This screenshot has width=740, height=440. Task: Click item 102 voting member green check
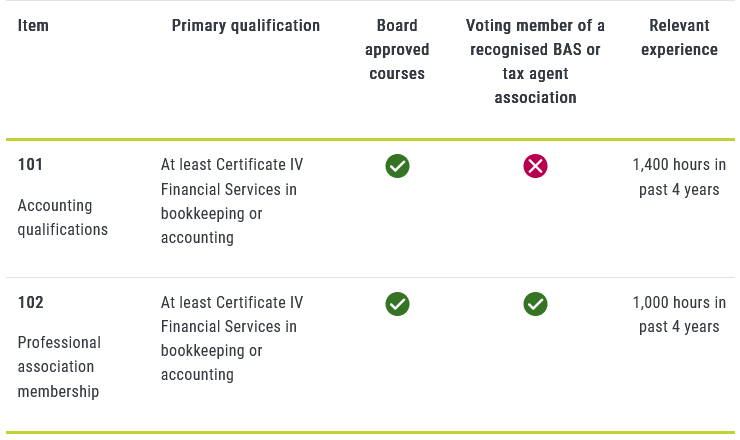(x=536, y=304)
